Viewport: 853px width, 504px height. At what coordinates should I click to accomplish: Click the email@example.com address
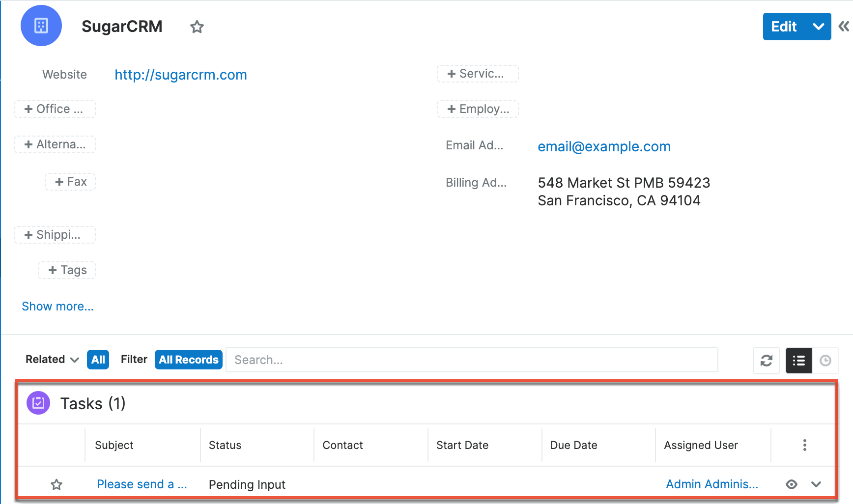click(604, 146)
